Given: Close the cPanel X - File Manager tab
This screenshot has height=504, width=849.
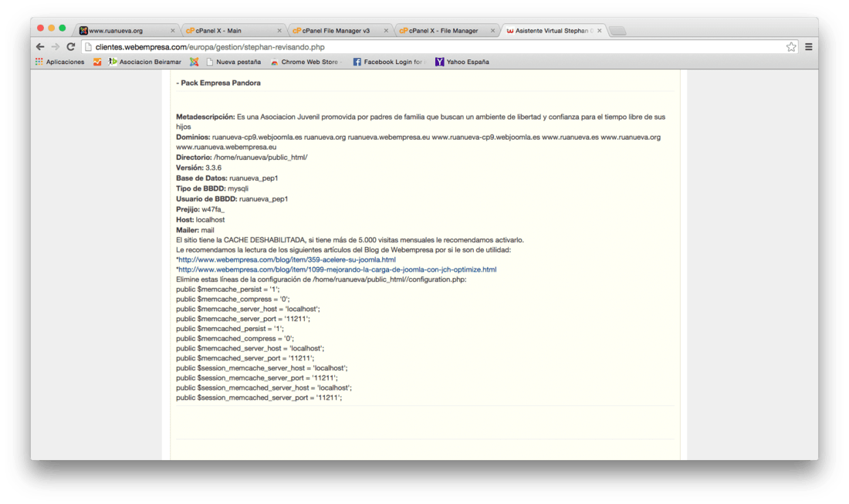Looking at the screenshot, I should [492, 31].
